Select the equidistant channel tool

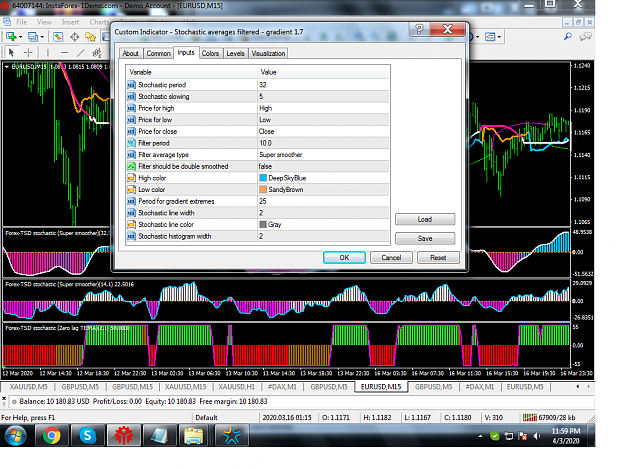pos(96,52)
